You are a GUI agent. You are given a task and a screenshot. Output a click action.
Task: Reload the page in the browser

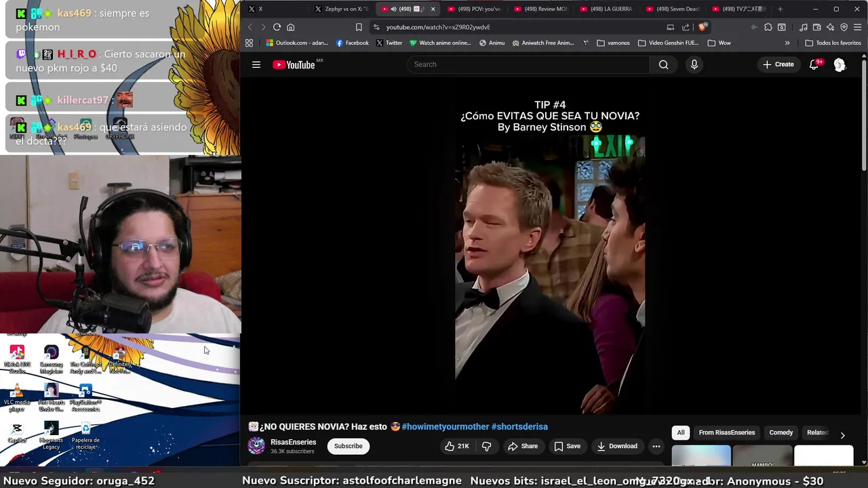pos(277,27)
